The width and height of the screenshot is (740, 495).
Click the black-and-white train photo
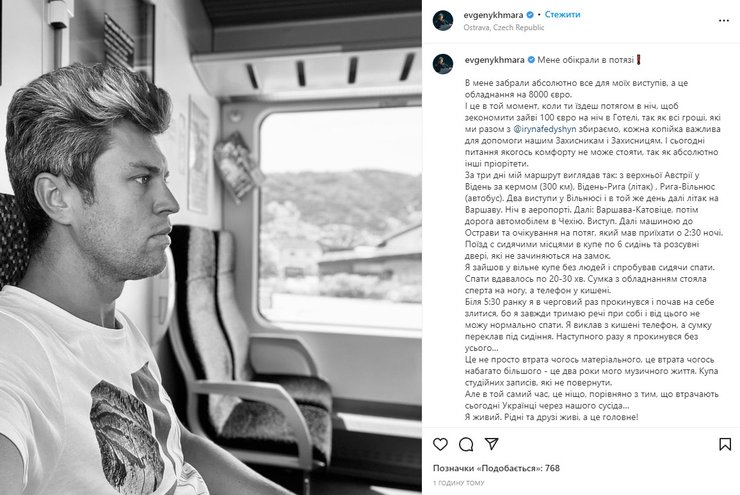click(x=211, y=247)
